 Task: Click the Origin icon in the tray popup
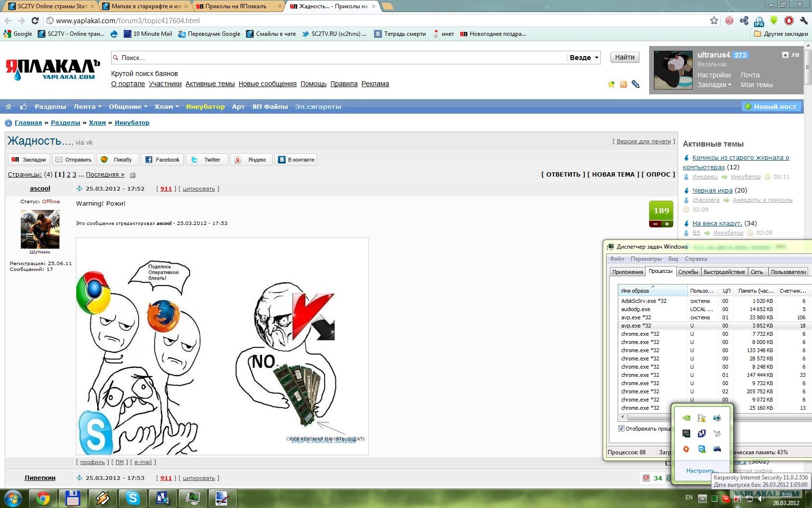(x=686, y=449)
